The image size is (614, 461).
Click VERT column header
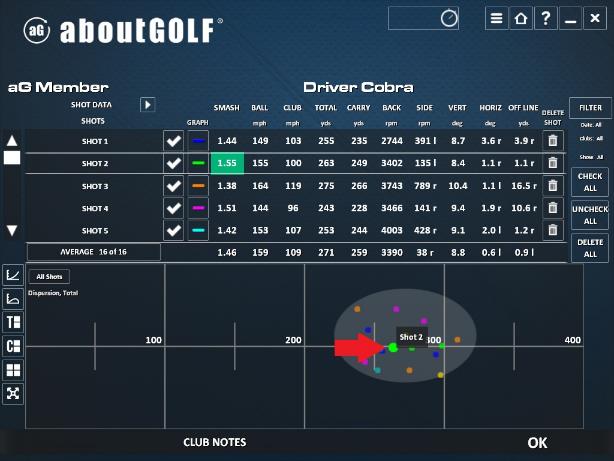point(457,108)
